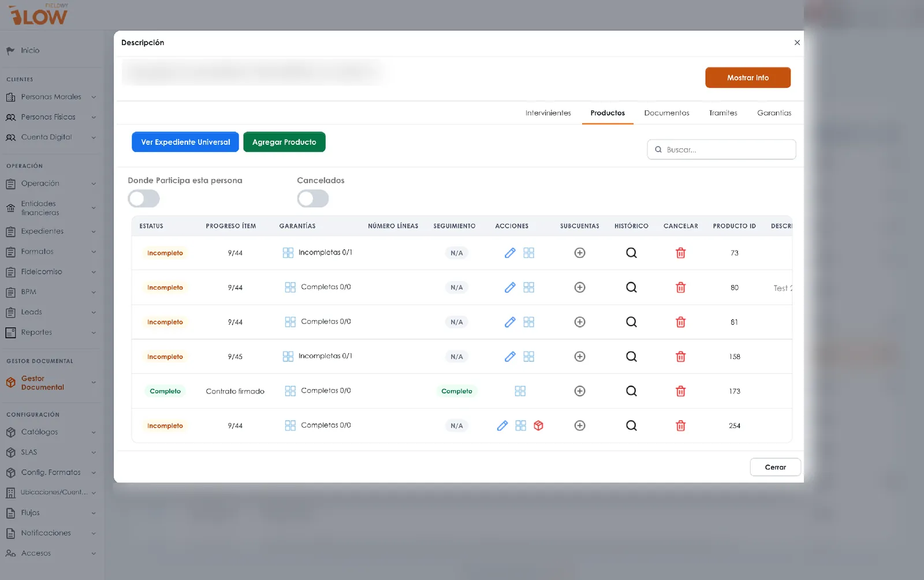The height and width of the screenshot is (580, 924).
Task: Click the Cerrar button
Action: coord(775,467)
